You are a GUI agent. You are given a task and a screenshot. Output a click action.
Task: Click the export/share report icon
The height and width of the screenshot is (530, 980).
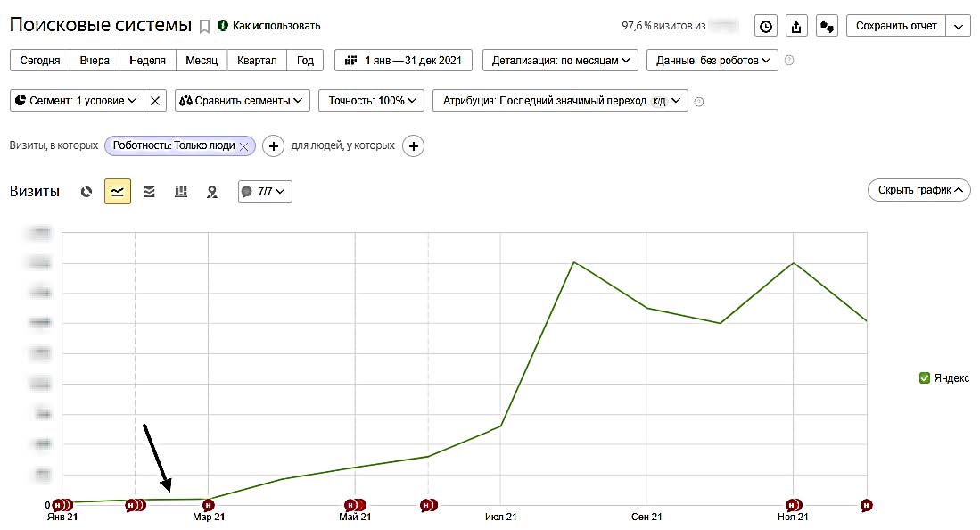point(796,26)
